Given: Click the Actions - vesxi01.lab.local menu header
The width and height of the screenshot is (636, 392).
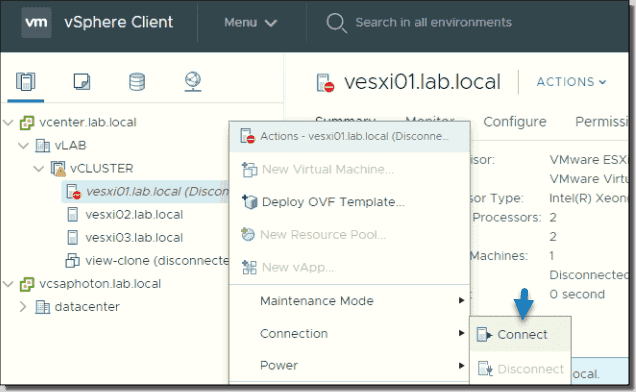Looking at the screenshot, I should 350,136.
